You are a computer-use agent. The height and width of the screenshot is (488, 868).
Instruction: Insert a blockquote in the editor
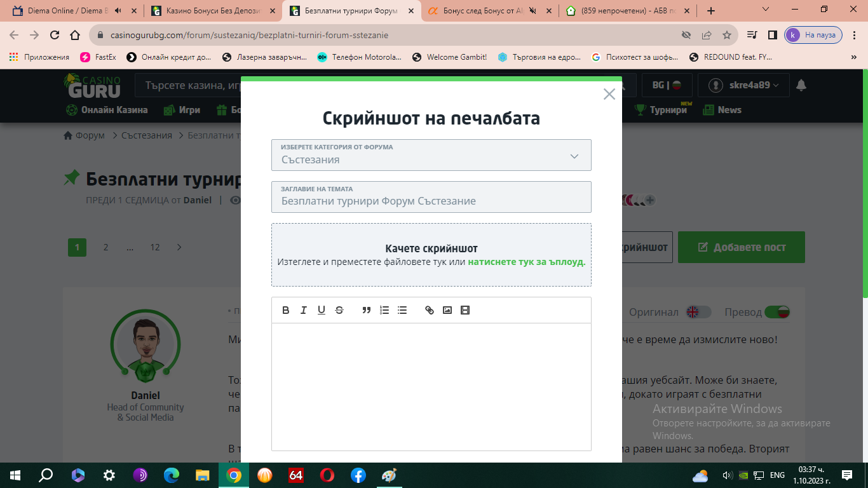pyautogui.click(x=366, y=310)
